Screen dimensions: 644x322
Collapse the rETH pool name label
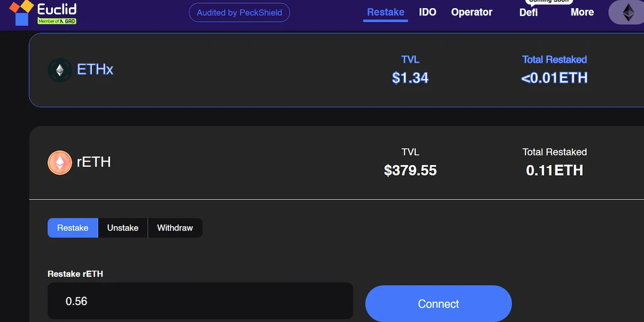click(94, 162)
